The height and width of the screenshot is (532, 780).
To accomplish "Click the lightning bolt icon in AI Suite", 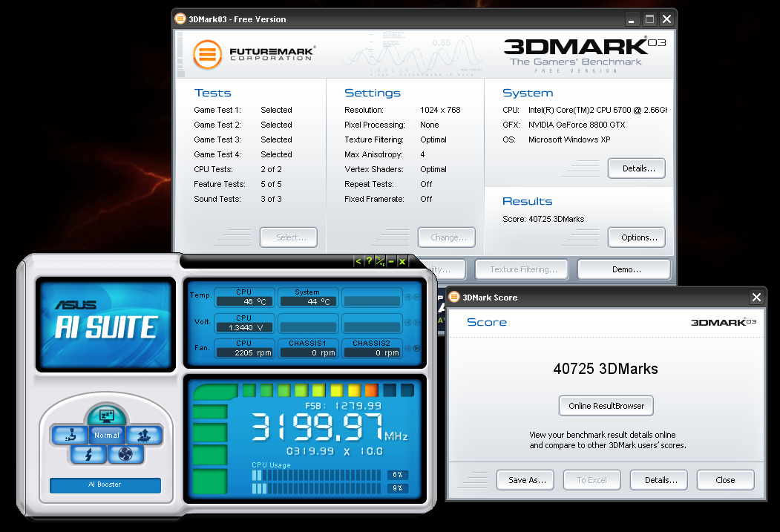I will tap(88, 454).
